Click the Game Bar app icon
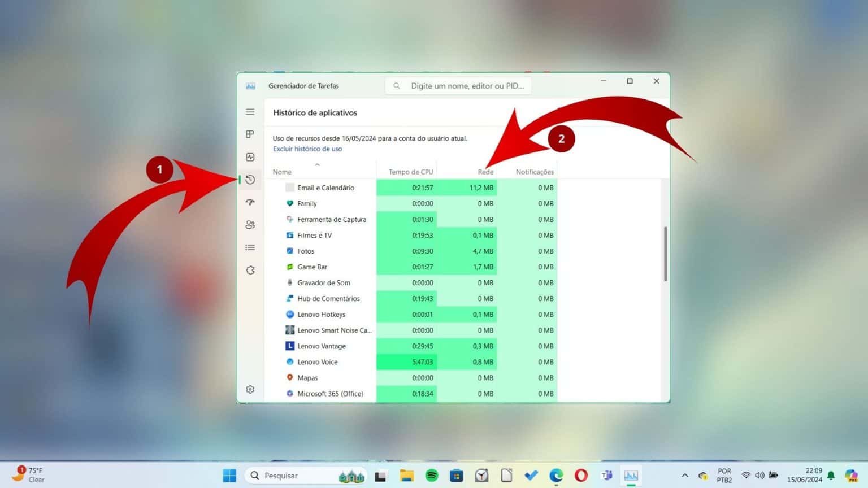The height and width of the screenshot is (488, 868). tap(290, 267)
